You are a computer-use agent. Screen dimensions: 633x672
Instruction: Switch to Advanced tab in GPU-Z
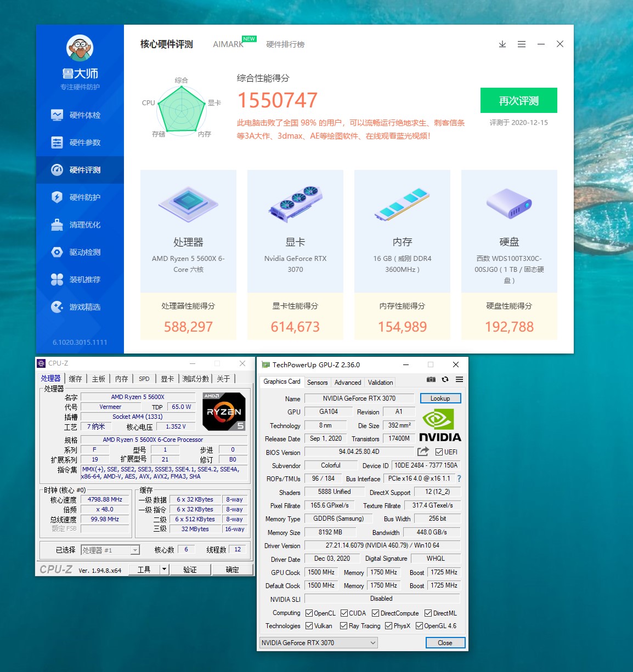pyautogui.click(x=348, y=383)
